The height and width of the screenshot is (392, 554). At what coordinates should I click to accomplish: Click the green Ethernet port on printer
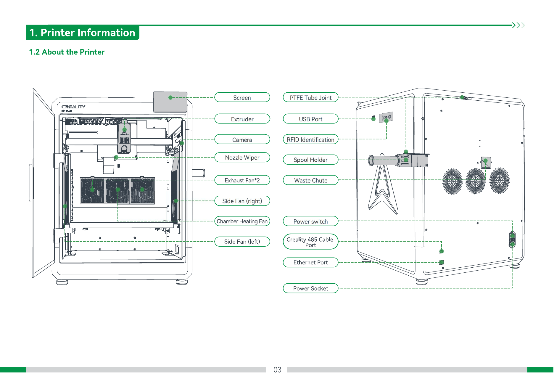441,262
